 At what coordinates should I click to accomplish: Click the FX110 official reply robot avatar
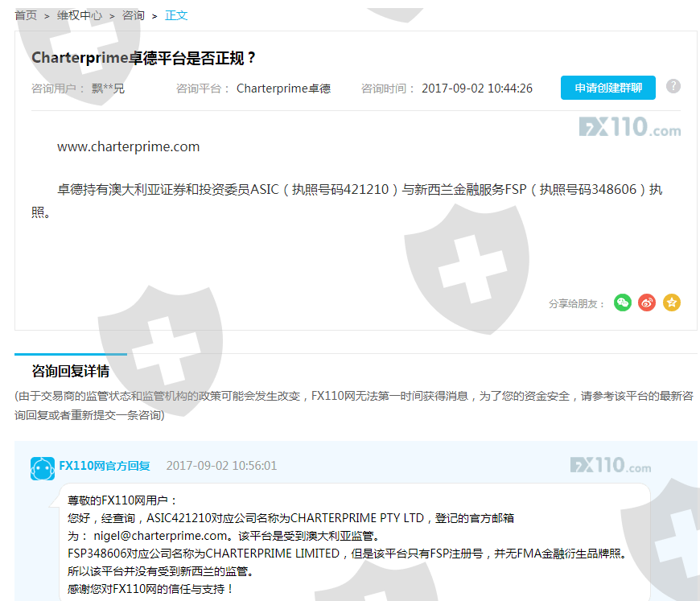(x=43, y=468)
